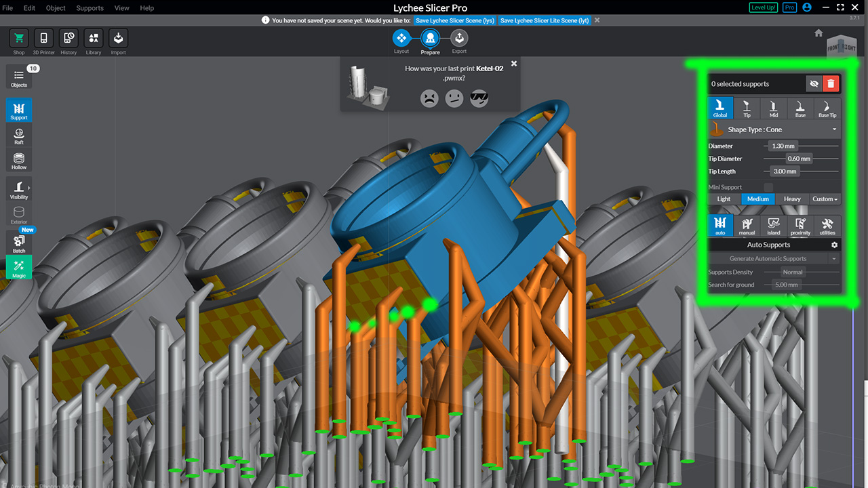Open the Custom preset dropdown
Viewport: 868px width, 488px height.
coord(825,199)
